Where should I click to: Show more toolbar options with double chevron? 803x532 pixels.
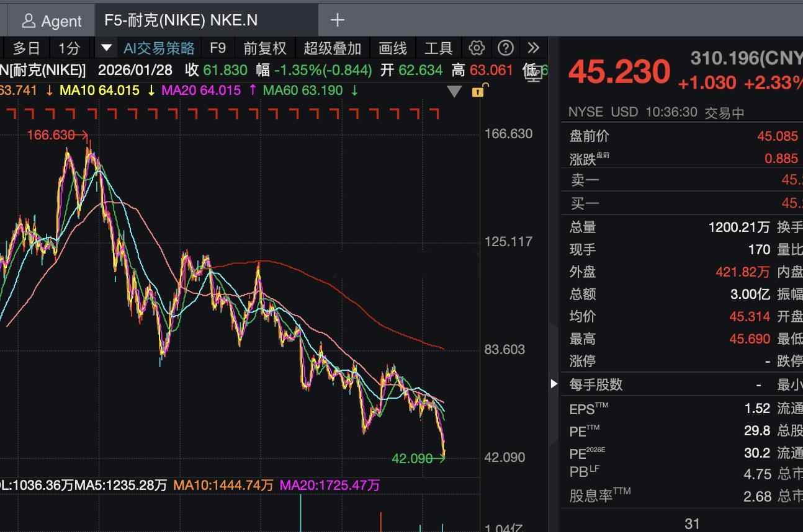[x=533, y=48]
